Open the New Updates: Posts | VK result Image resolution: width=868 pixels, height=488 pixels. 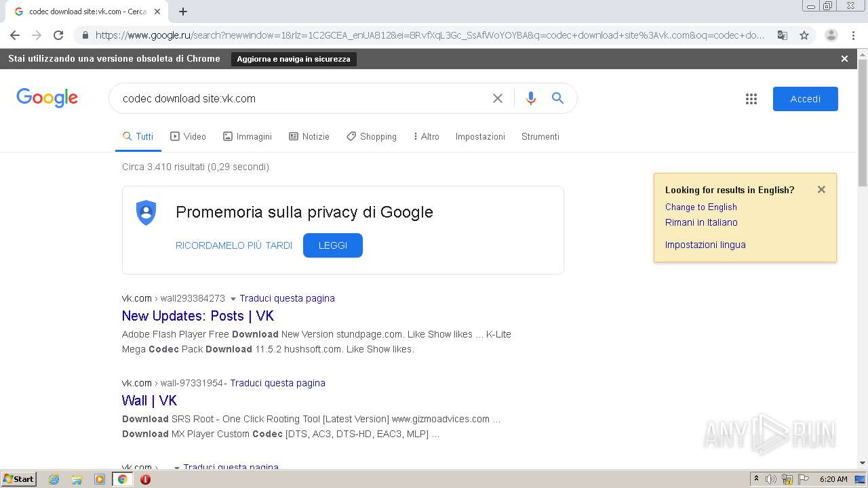(198, 316)
